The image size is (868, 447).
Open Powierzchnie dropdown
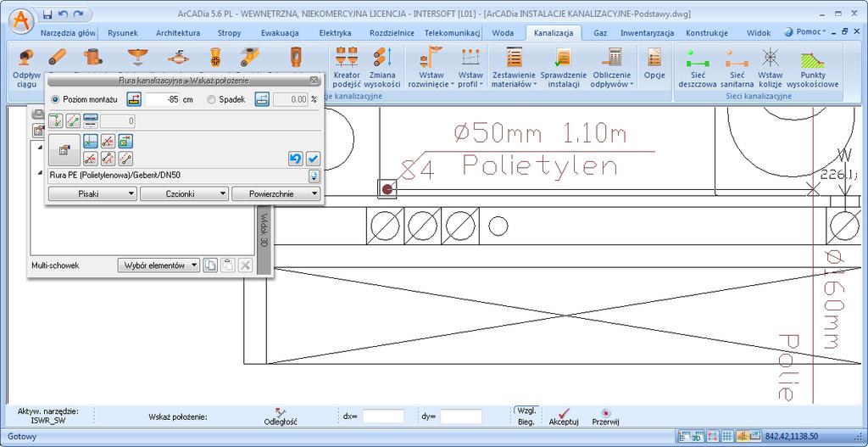275,194
